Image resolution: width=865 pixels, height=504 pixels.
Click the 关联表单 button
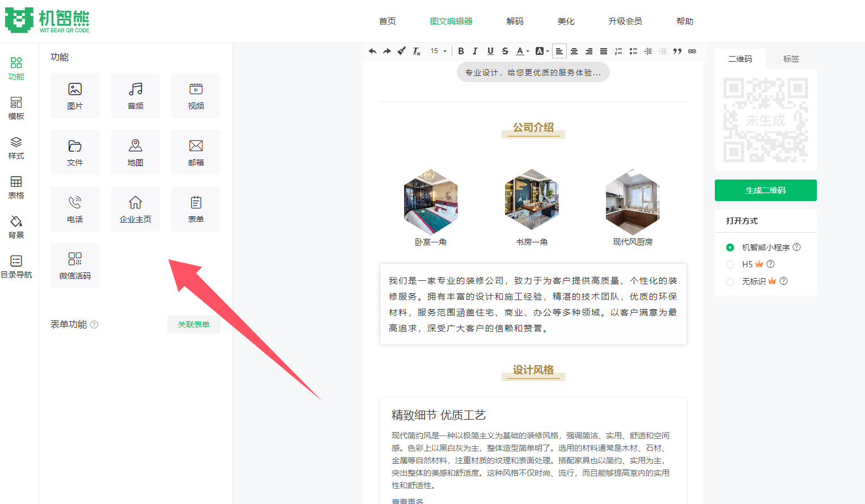194,324
